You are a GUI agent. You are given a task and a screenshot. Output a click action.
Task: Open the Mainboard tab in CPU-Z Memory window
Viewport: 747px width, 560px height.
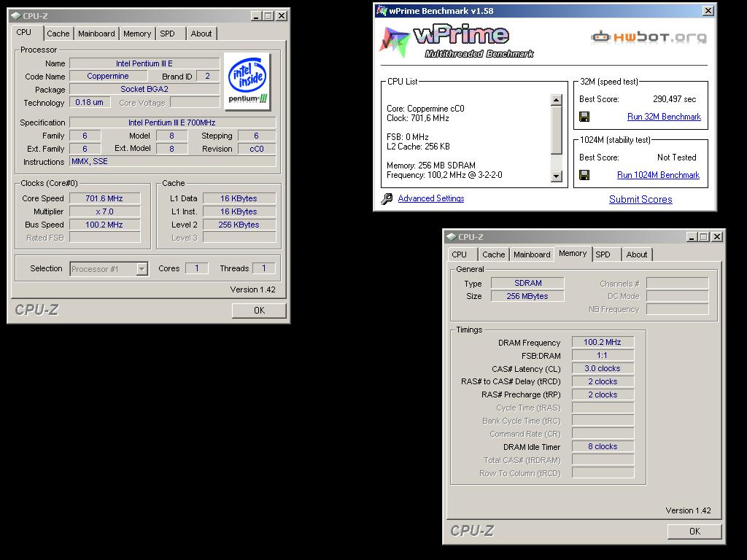click(x=532, y=254)
